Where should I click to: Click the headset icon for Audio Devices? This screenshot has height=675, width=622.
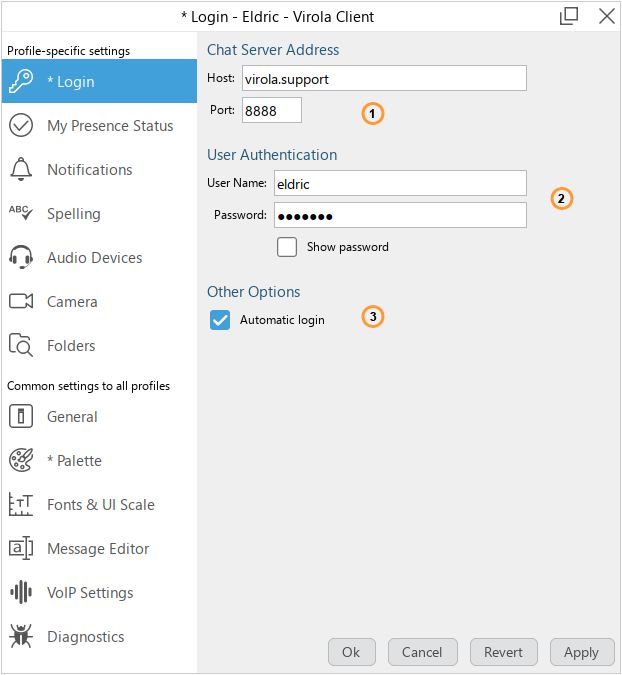coord(21,258)
